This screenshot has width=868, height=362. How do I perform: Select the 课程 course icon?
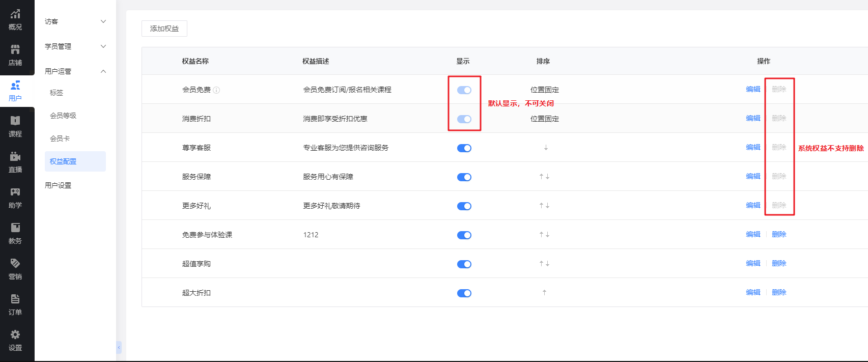[x=15, y=121]
